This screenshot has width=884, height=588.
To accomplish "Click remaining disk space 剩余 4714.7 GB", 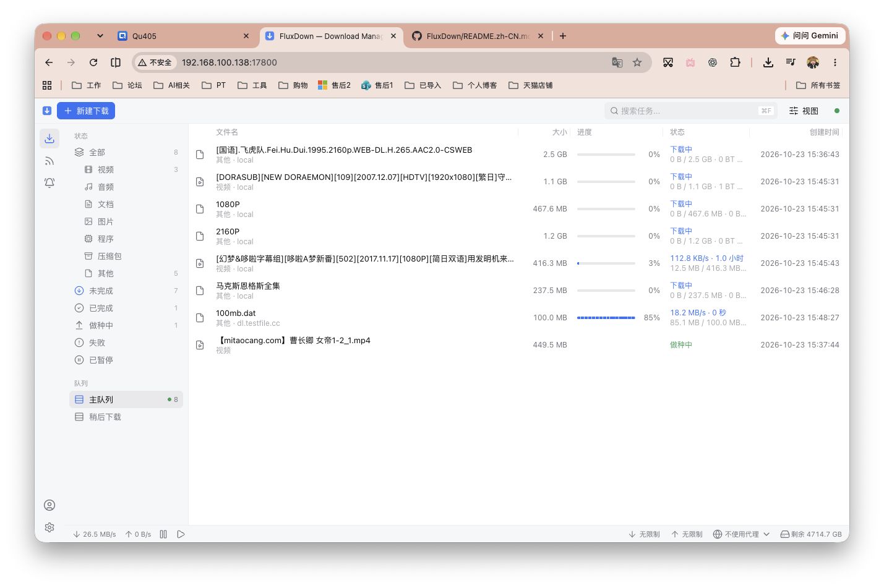I will tap(811, 534).
